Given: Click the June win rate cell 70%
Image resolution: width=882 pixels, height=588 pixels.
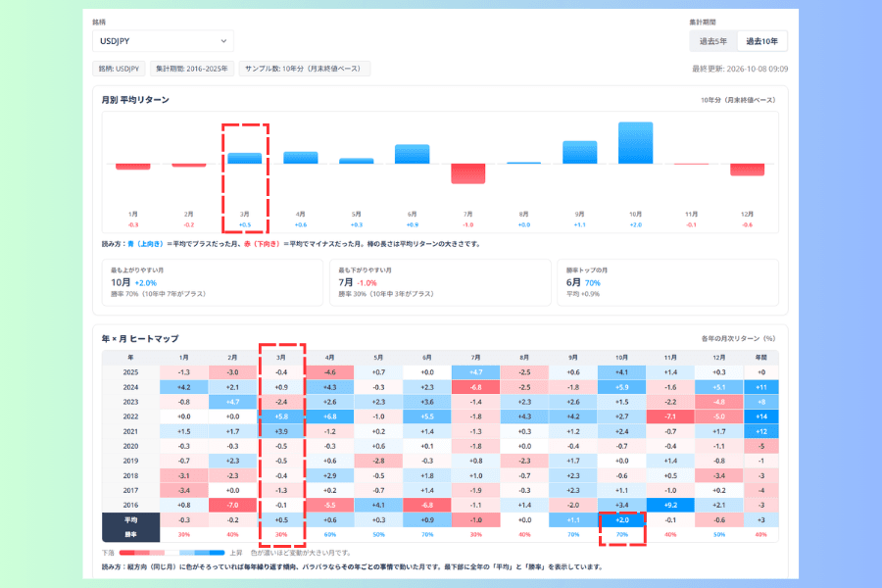Looking at the screenshot, I should point(427,534).
